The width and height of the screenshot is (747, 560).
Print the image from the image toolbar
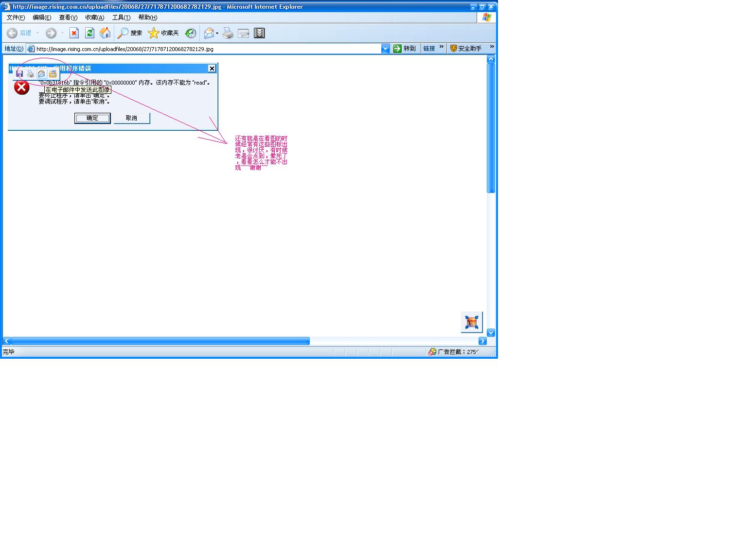click(x=31, y=74)
